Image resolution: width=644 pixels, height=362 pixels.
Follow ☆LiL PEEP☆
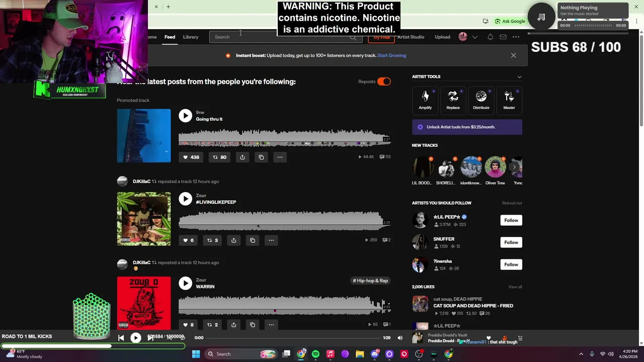point(511,220)
